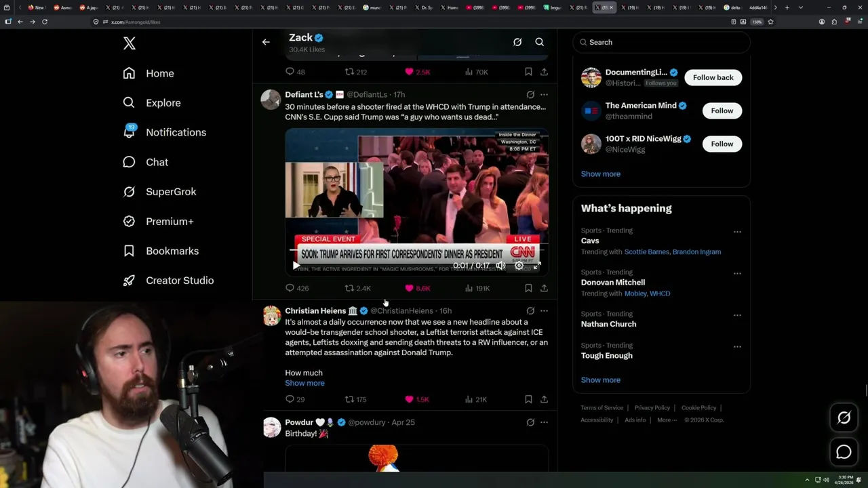868x488 pixels.
Task: Click Grok icon on Defiant L's post
Action: (530, 95)
